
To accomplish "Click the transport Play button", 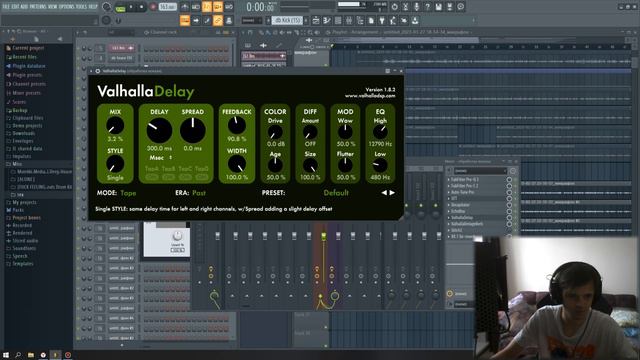I will coord(131,7).
